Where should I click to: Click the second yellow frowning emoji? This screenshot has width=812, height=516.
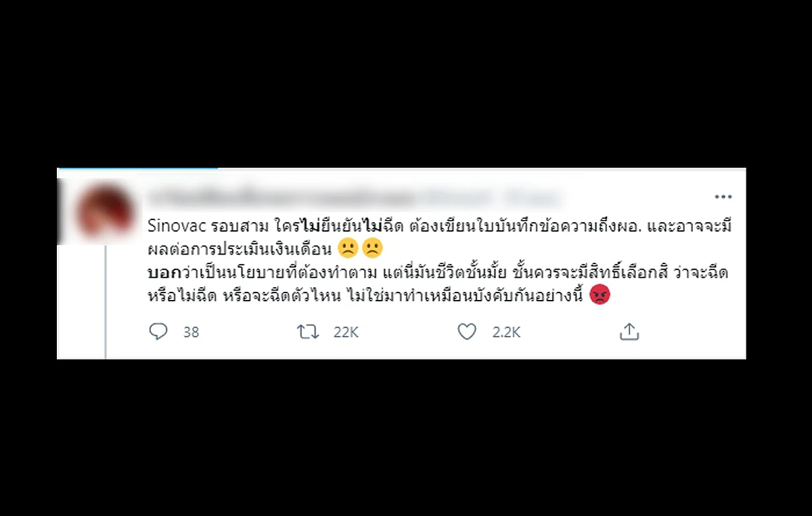tap(372, 249)
